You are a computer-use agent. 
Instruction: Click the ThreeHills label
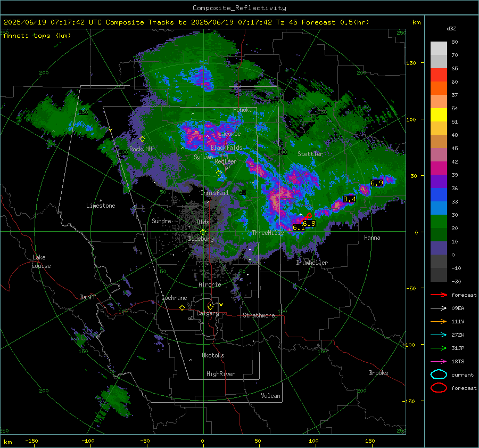click(x=268, y=233)
